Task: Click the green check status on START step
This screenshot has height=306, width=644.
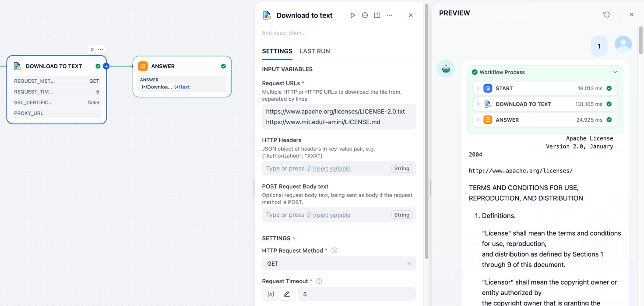Action: tap(609, 88)
